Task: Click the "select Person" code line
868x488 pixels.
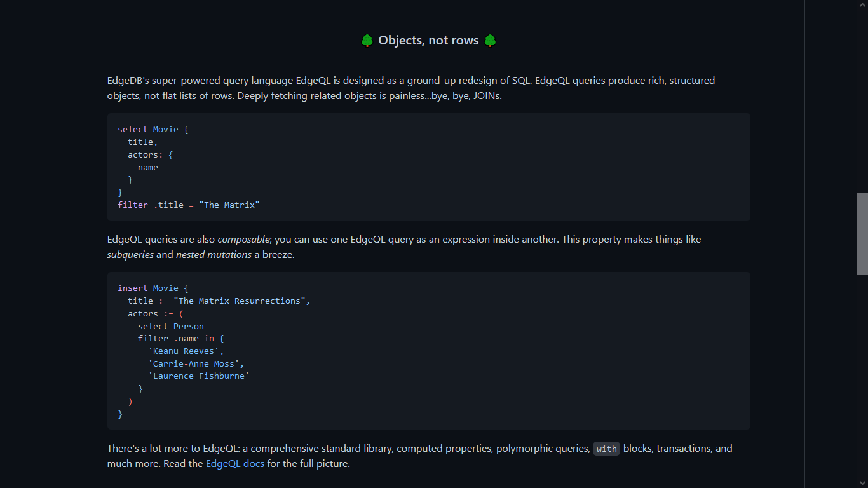Action: click(171, 327)
